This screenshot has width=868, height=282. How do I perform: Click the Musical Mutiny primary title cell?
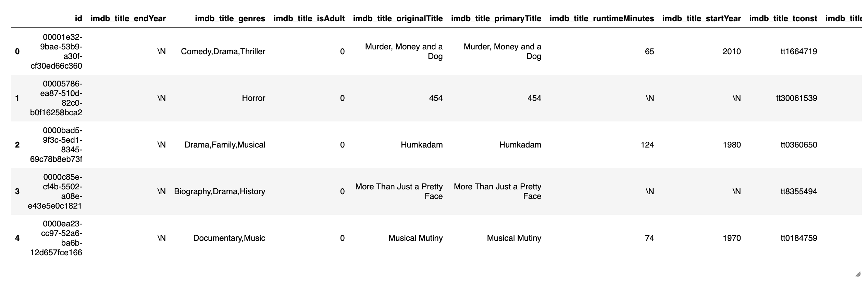point(514,238)
